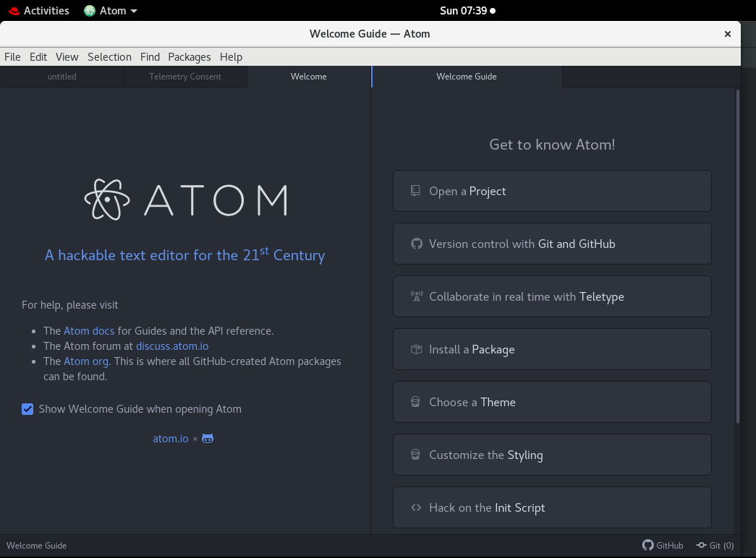This screenshot has width=756, height=558.
Task: Click the GitHub icon in status bar
Action: 648,545
